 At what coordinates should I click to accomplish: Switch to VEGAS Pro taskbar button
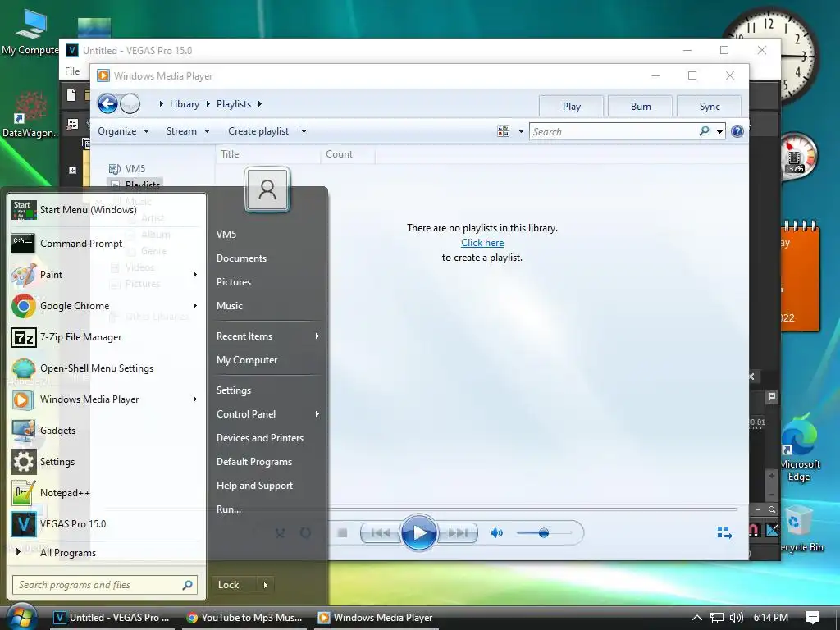(x=112, y=617)
